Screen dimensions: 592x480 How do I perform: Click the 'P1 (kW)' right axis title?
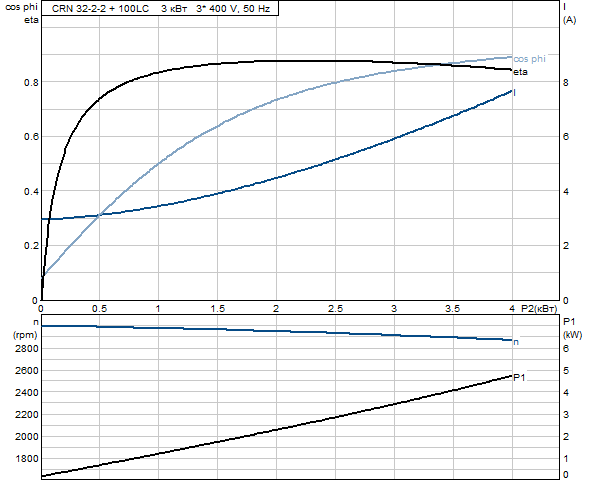pos(572,328)
